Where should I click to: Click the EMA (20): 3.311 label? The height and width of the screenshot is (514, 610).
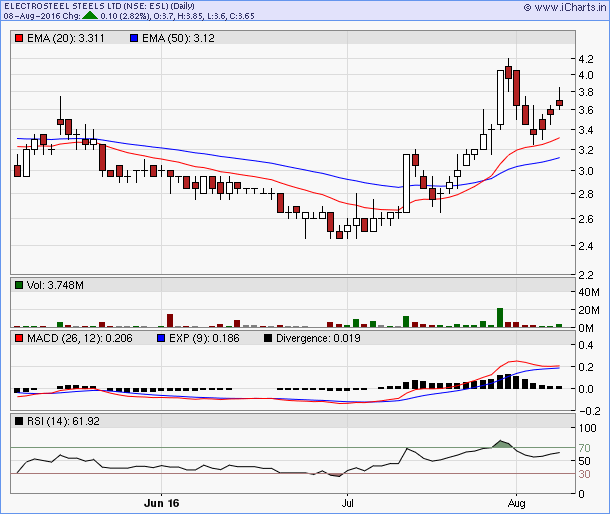click(x=66, y=38)
